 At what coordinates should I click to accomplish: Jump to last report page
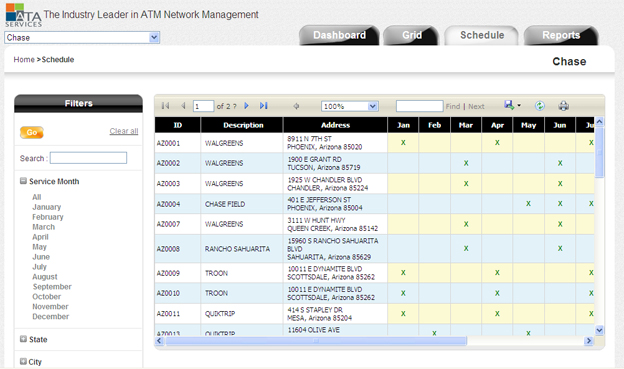263,106
